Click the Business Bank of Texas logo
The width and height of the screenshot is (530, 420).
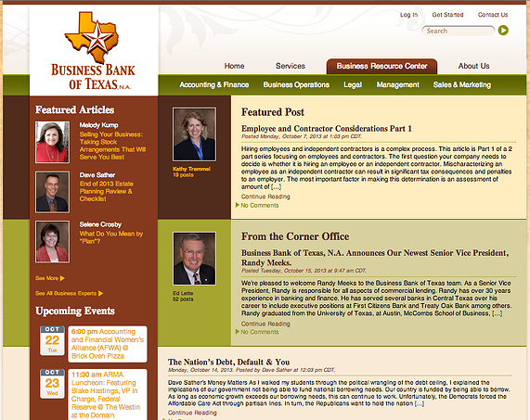[93, 51]
